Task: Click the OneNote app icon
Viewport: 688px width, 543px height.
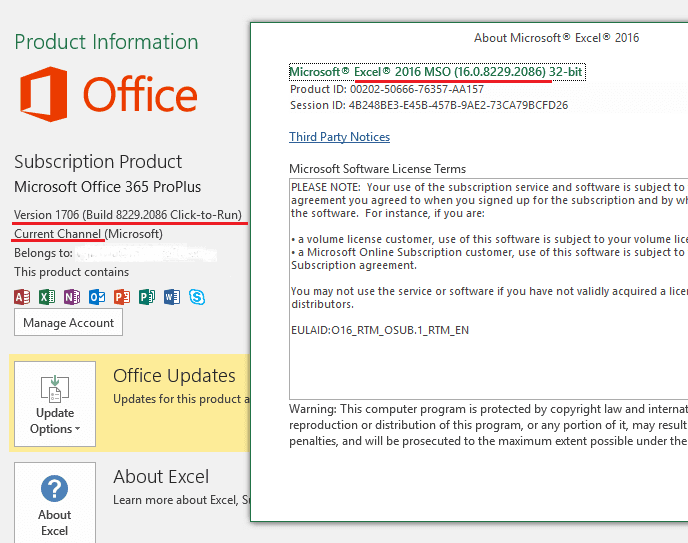Action: 72,297
